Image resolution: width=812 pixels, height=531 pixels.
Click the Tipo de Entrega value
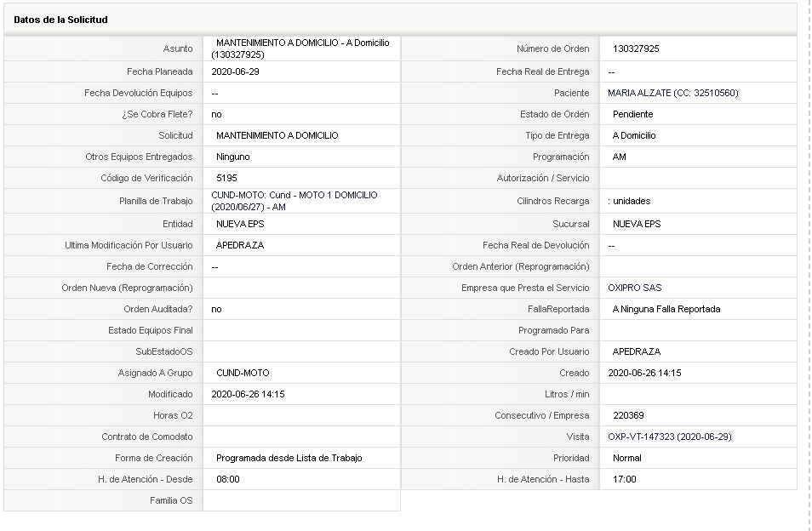coord(634,135)
